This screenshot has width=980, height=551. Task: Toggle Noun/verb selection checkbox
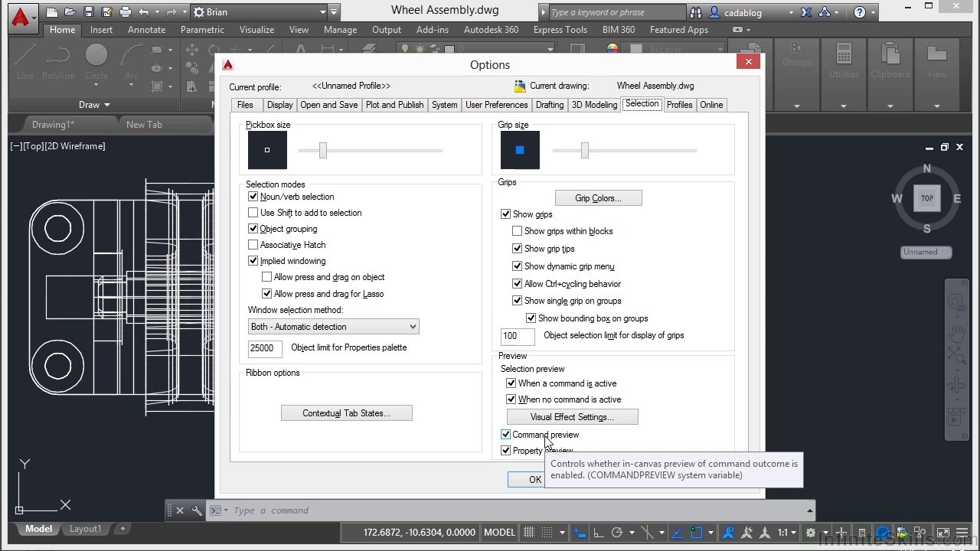point(253,197)
